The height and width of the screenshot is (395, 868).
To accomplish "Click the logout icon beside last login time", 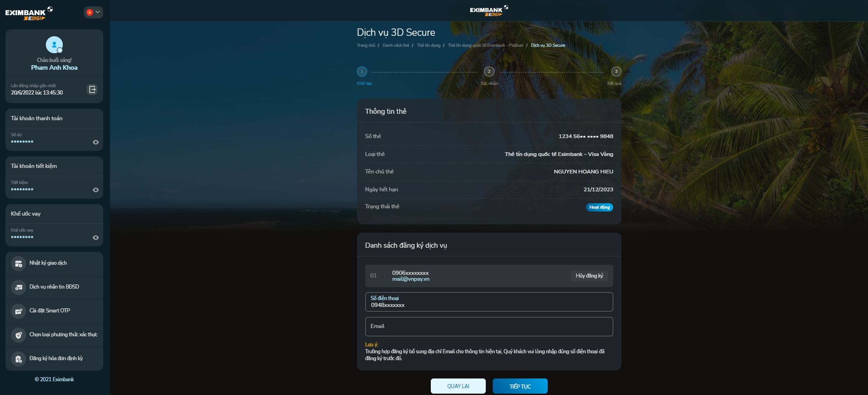I will [x=92, y=89].
